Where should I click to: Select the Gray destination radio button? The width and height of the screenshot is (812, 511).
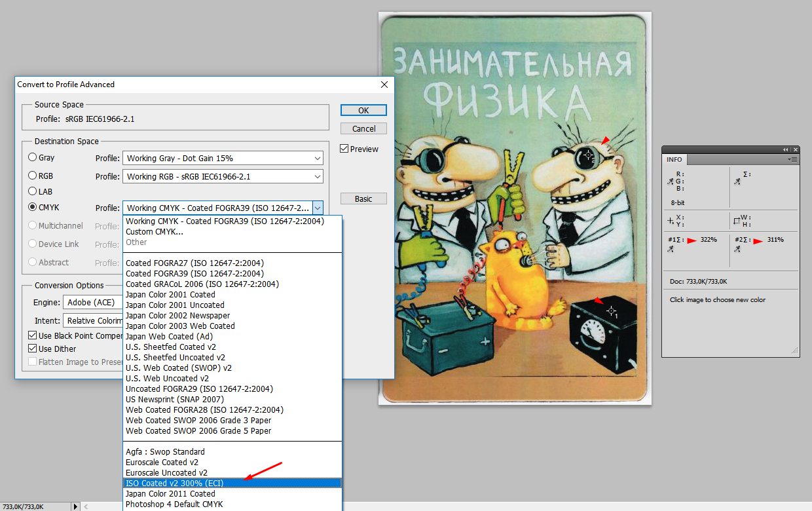pos(32,157)
